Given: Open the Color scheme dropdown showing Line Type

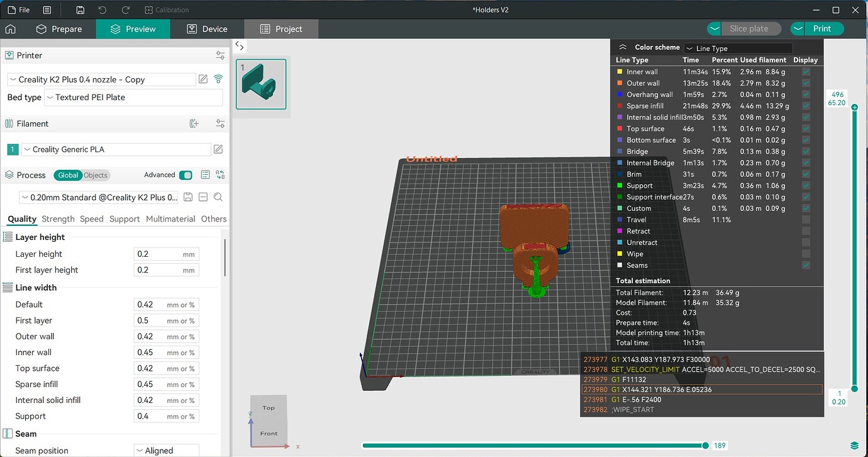Looking at the screenshot, I should point(738,47).
